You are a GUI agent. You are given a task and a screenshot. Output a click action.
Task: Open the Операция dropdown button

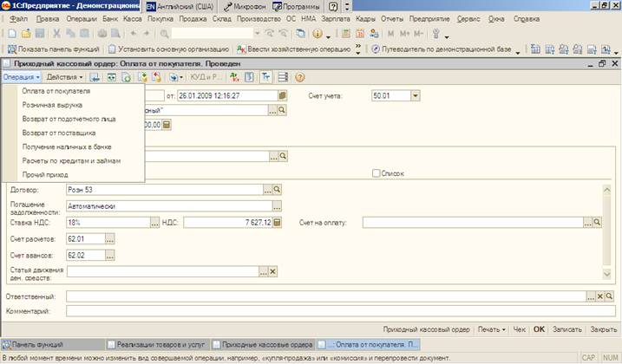point(22,77)
